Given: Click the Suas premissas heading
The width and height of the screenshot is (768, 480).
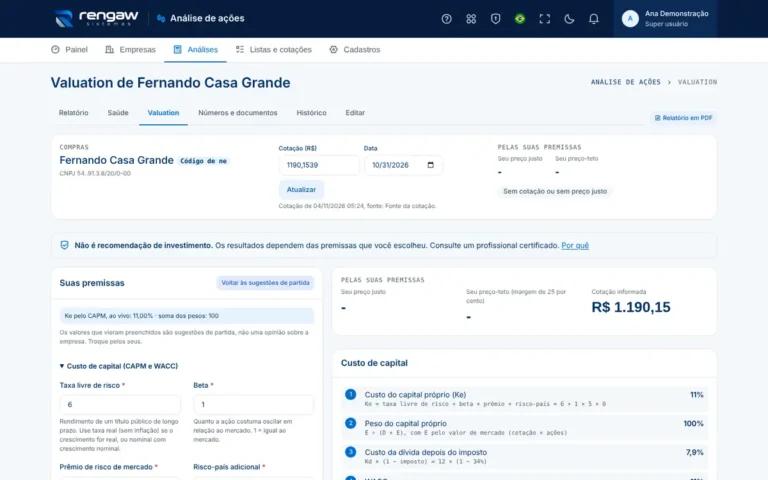Looking at the screenshot, I should tap(92, 283).
